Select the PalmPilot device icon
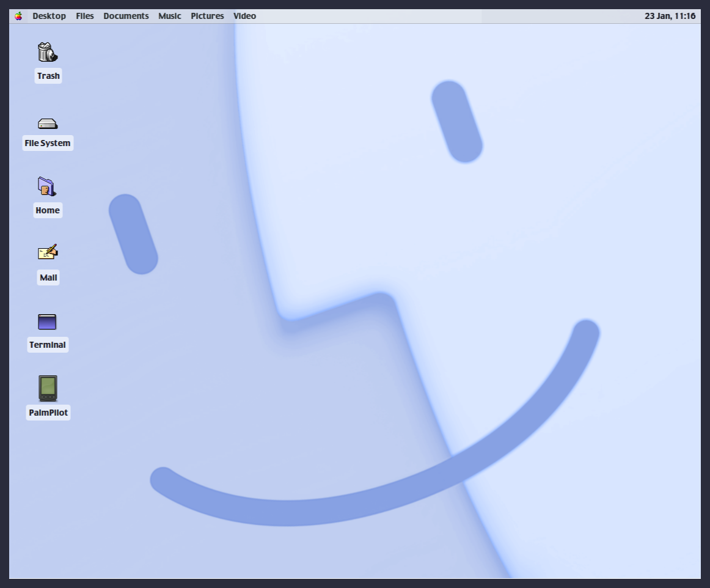The width and height of the screenshot is (710, 588). point(48,388)
